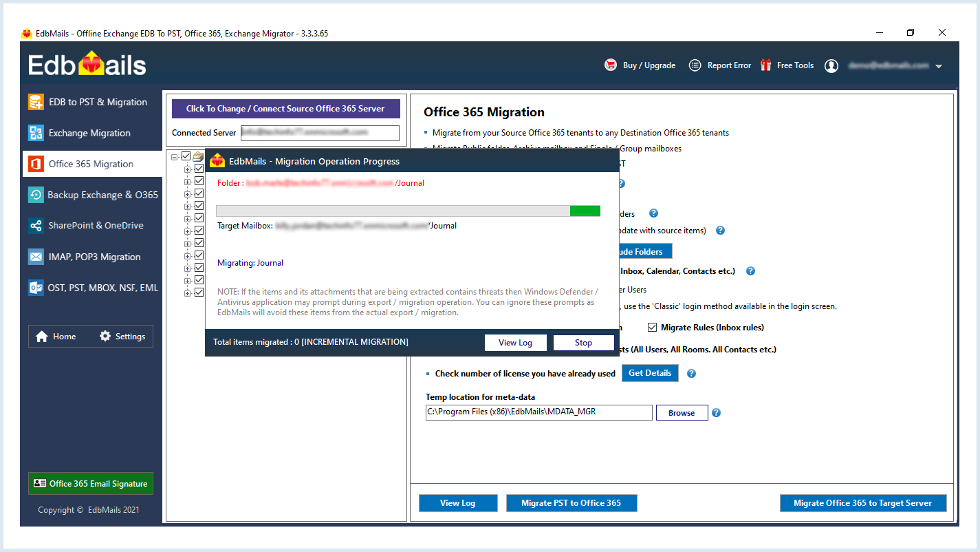Open Settings using the gear icon
Image resolution: width=980 pixels, height=552 pixels.
pyautogui.click(x=105, y=336)
